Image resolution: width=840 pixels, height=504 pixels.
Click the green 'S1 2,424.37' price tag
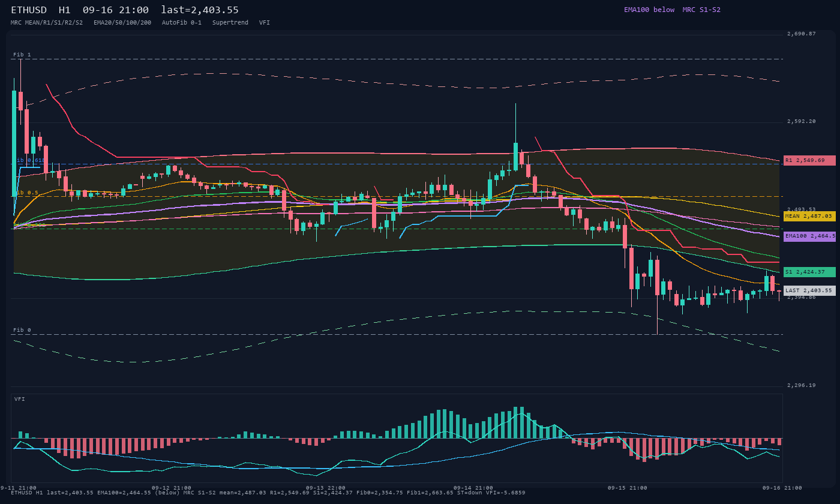click(809, 272)
